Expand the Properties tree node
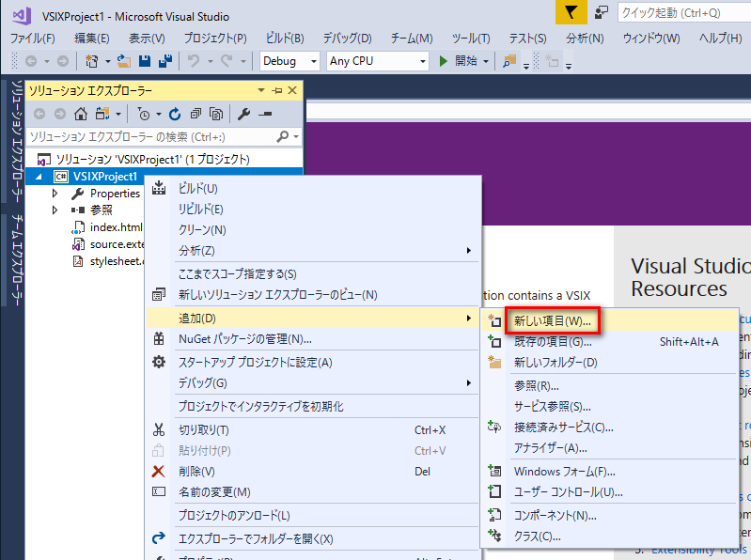Viewport: 751px width, 560px height. 55,194
